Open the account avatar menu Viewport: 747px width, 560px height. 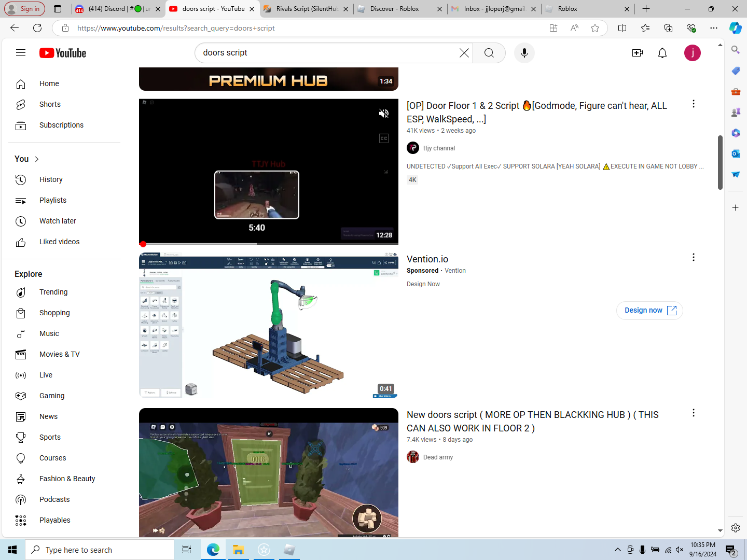[x=693, y=53]
